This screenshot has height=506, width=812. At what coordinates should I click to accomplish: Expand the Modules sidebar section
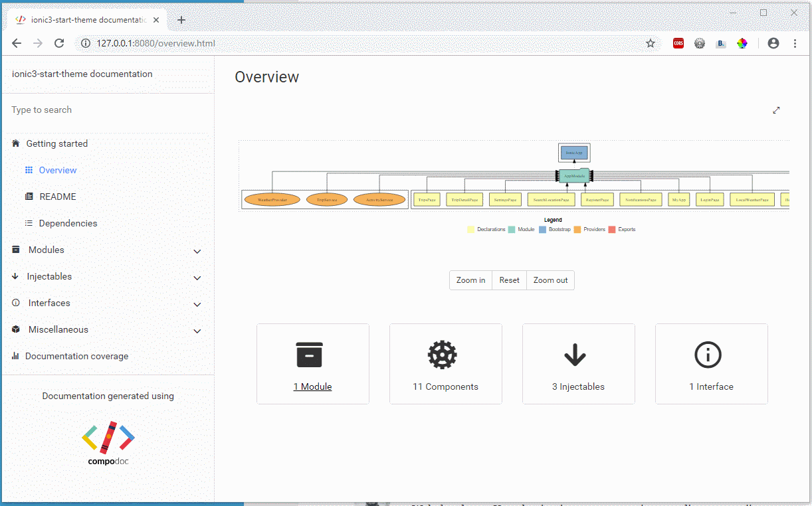click(197, 251)
